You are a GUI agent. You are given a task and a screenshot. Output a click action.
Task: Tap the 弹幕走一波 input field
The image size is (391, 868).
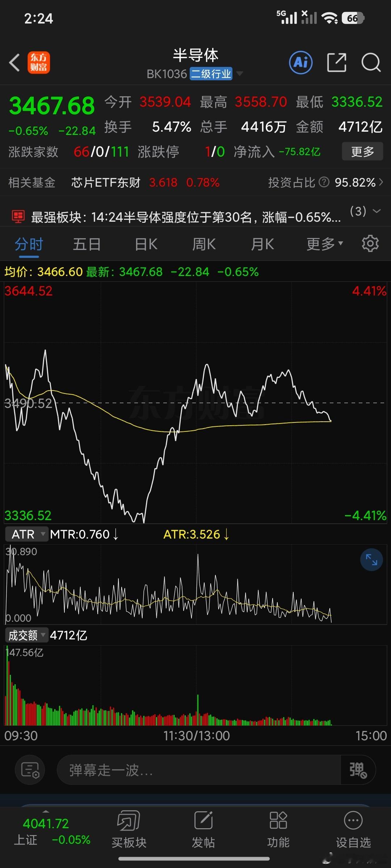199,770
